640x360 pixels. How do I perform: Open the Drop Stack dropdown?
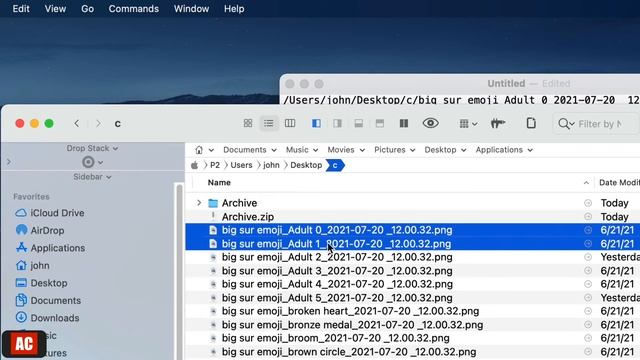92,148
